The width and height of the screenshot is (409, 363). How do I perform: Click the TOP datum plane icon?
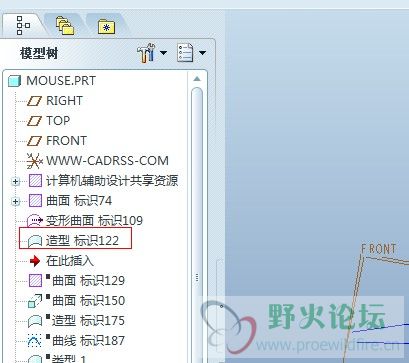point(34,121)
